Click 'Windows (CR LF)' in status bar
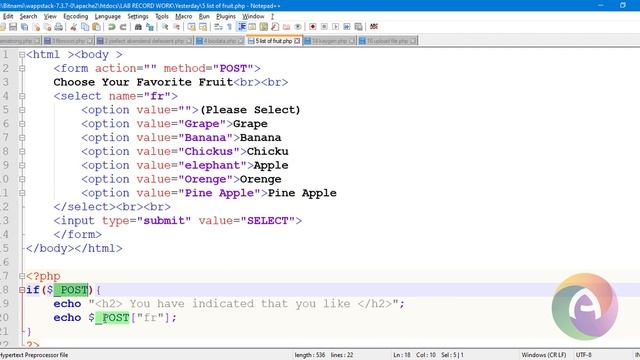 pyautogui.click(x=543, y=355)
